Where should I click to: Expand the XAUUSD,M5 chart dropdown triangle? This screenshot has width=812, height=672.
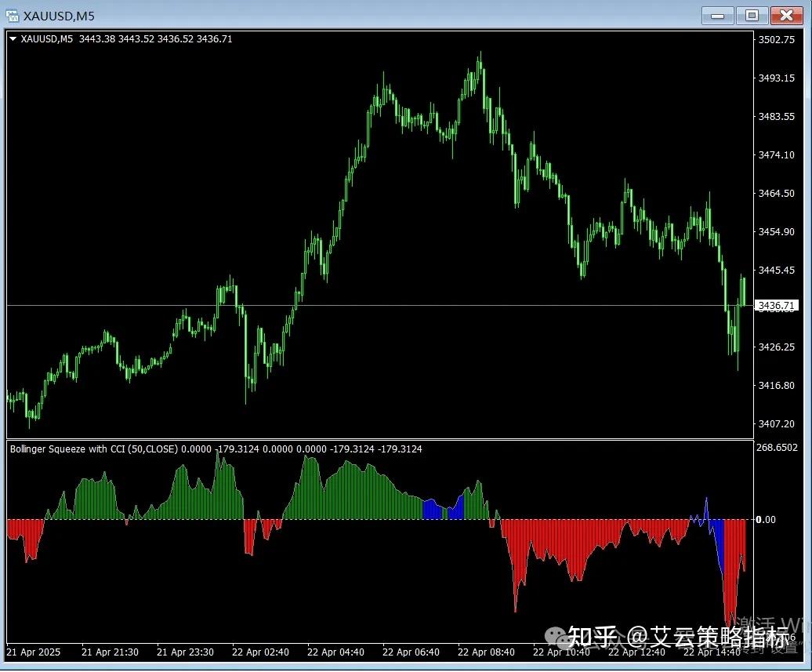(13, 39)
